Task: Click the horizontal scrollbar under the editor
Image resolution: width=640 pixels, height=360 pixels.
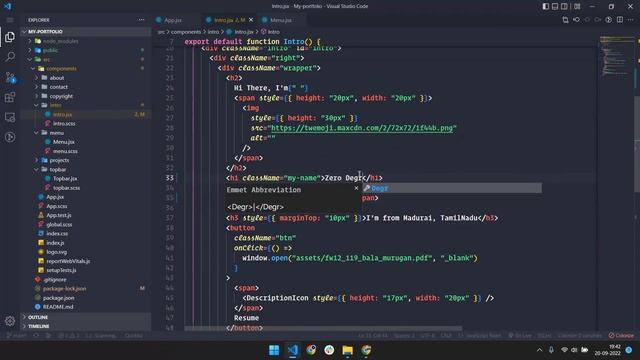Action: click(323, 328)
